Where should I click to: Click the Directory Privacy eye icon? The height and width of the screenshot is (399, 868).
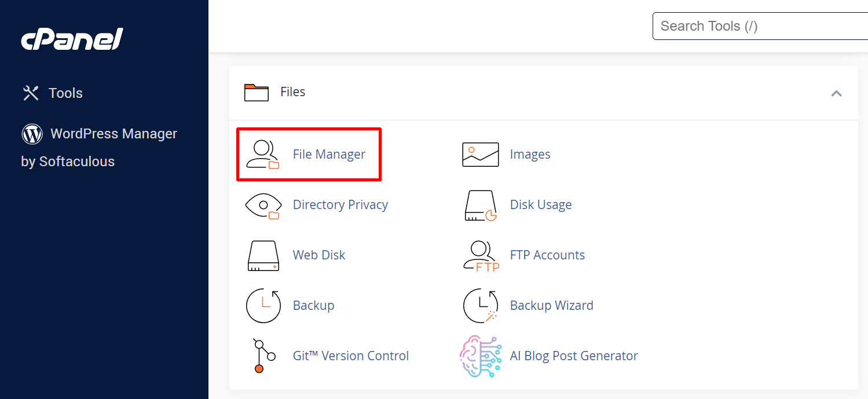[263, 206]
